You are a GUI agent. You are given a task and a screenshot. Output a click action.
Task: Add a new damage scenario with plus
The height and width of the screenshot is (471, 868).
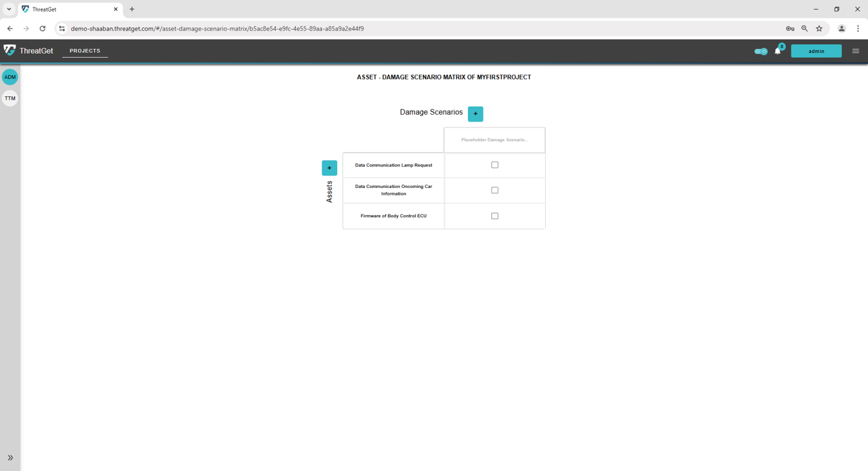tap(475, 113)
